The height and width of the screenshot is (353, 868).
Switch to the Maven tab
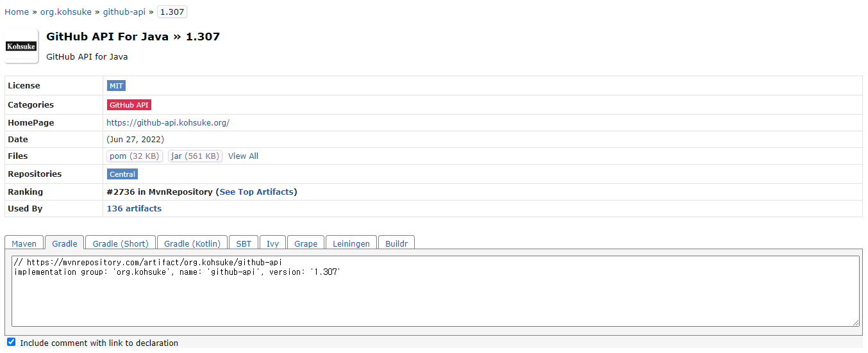(x=24, y=243)
